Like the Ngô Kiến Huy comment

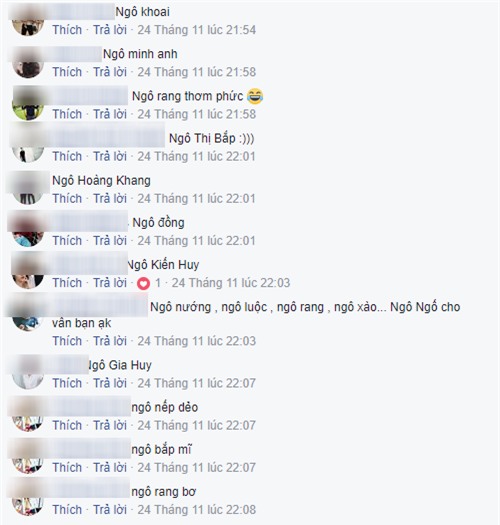67,283
